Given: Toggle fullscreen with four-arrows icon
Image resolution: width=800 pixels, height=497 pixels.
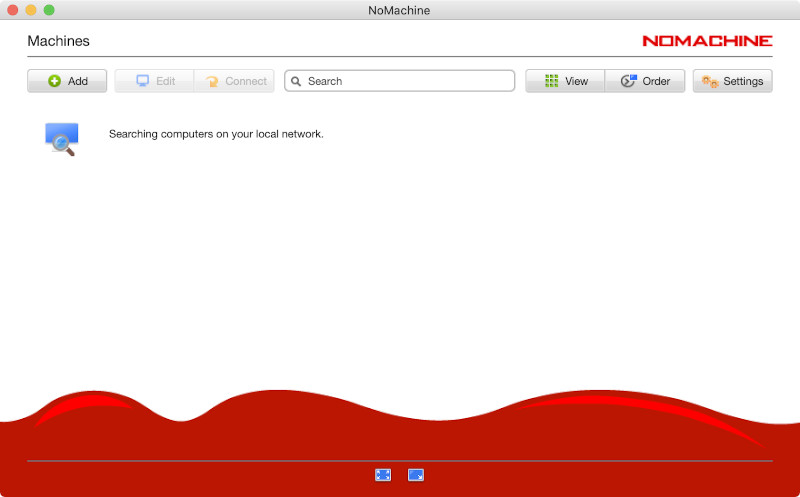Looking at the screenshot, I should 383,475.
